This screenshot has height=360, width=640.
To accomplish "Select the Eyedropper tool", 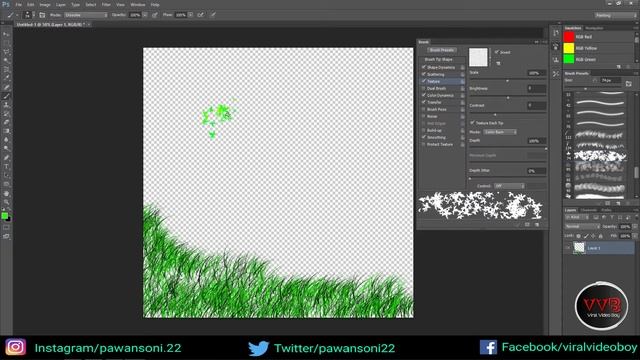I will [6, 78].
